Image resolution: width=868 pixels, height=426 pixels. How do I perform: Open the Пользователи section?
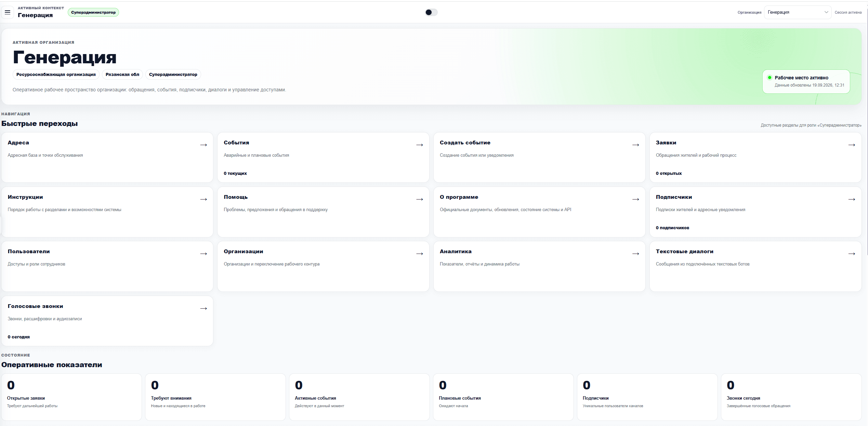coord(107,266)
